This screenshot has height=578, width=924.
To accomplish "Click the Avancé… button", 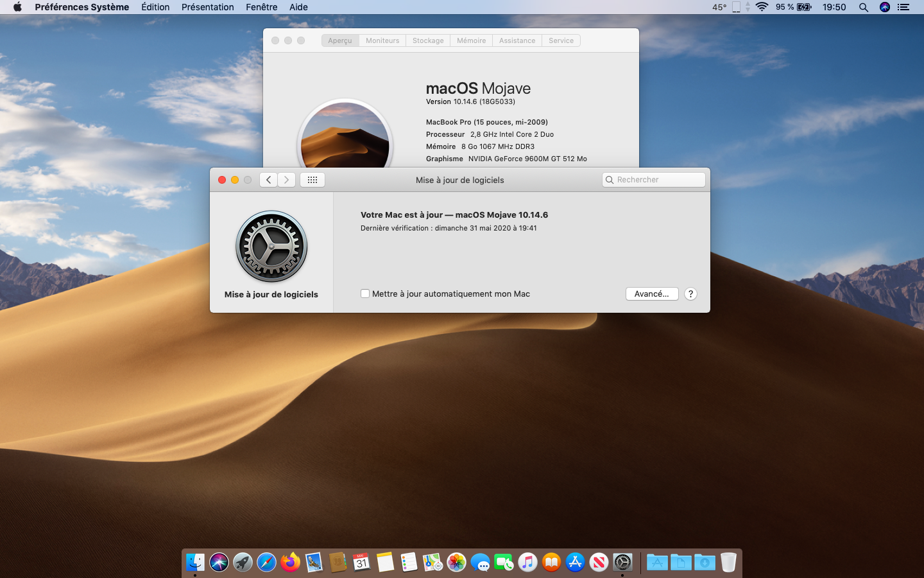I will (x=652, y=293).
